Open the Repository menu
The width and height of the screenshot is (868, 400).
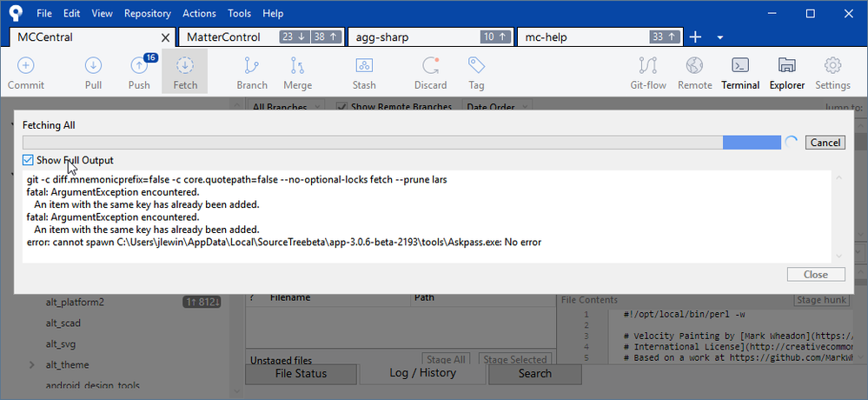147,13
